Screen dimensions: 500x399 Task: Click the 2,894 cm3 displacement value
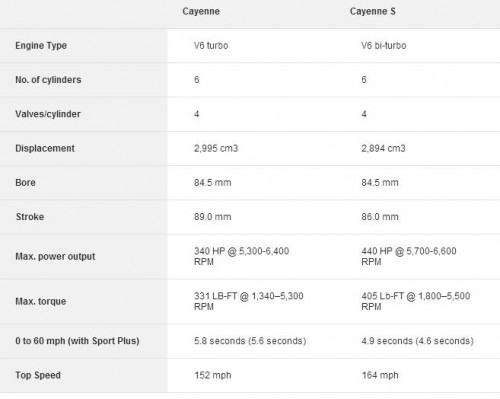point(383,148)
